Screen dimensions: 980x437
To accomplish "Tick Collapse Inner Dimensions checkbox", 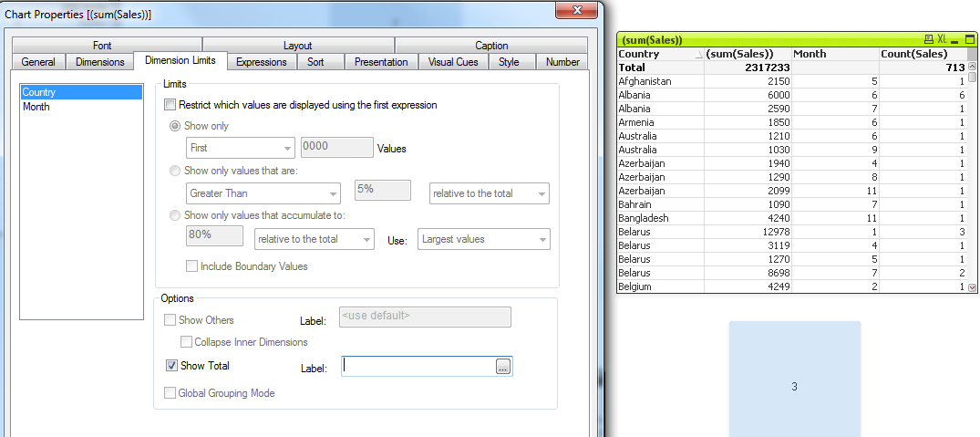I will tap(186, 342).
